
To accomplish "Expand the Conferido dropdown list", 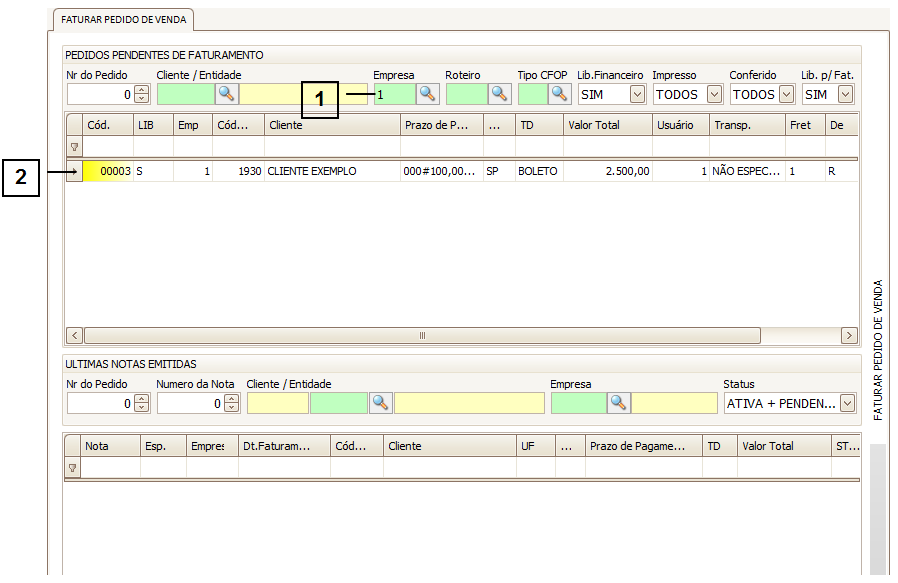I will [786, 94].
